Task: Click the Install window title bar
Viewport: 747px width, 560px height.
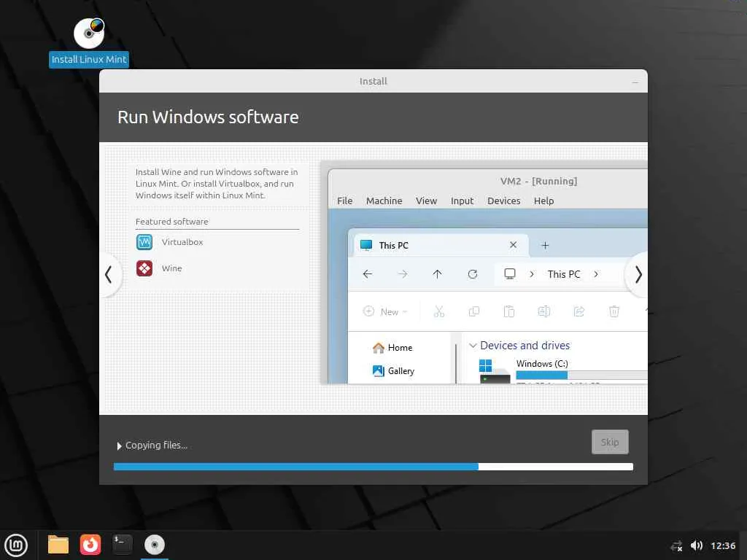Action: (373, 81)
